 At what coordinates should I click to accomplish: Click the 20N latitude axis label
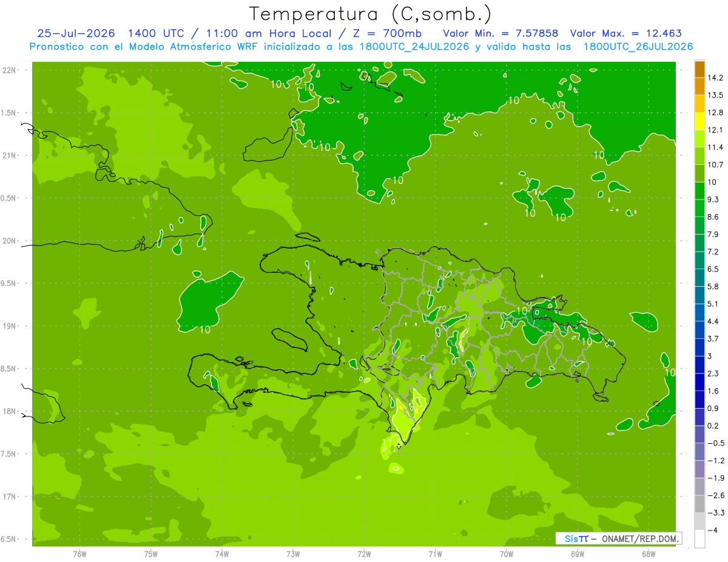pyautogui.click(x=10, y=241)
